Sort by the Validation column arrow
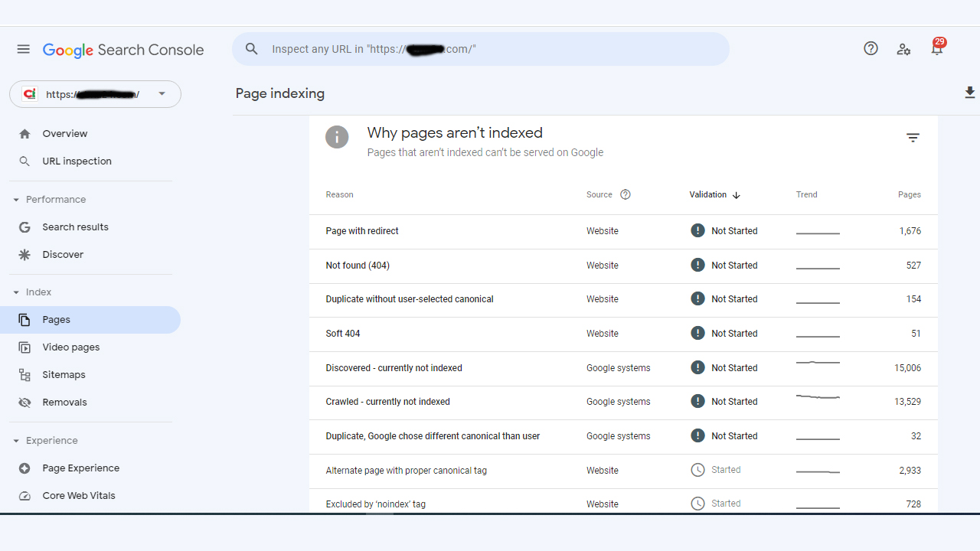Image resolution: width=980 pixels, height=551 pixels. (736, 195)
